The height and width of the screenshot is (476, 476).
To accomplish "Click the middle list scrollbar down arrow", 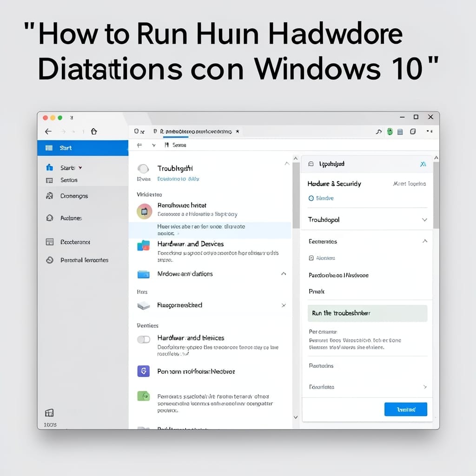I will click(x=296, y=417).
